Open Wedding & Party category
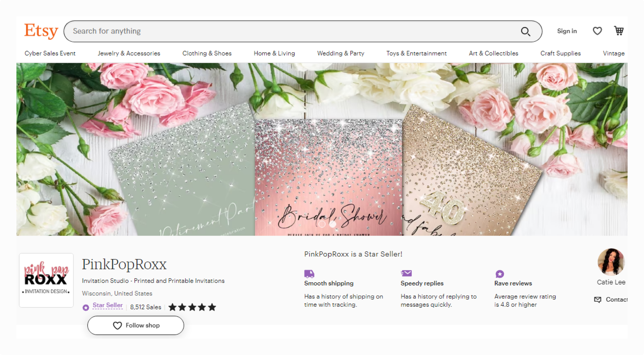The height and width of the screenshot is (355, 644). tap(340, 53)
